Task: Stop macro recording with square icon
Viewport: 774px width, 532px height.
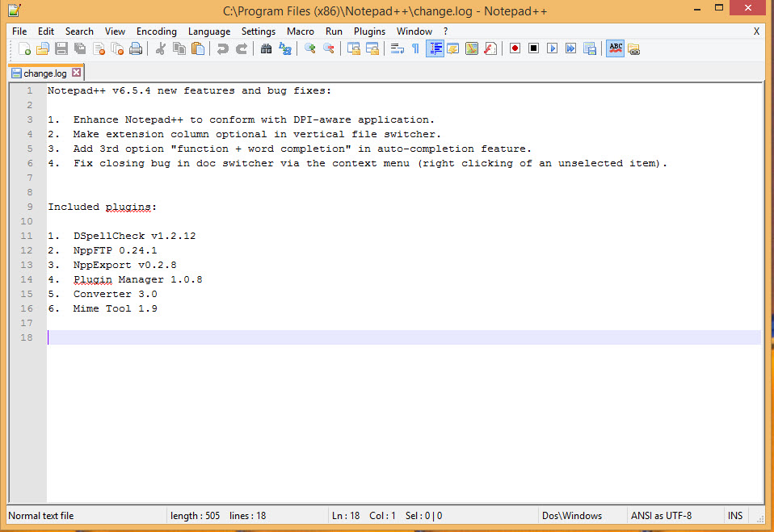Action: pyautogui.click(x=533, y=48)
